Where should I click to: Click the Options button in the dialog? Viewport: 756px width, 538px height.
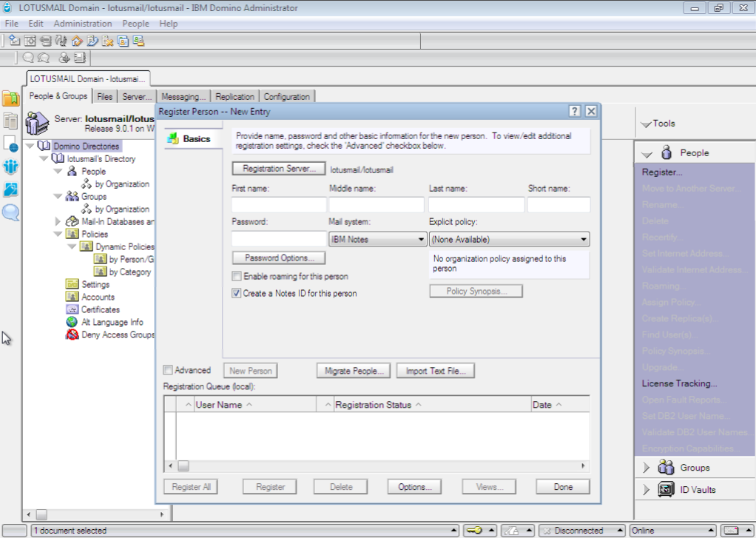pyautogui.click(x=414, y=487)
